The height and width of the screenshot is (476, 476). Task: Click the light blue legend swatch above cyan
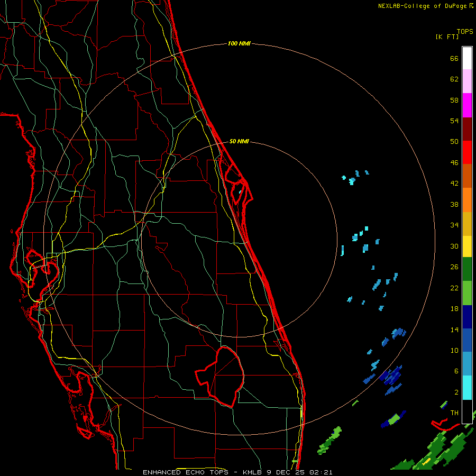pos(467,363)
